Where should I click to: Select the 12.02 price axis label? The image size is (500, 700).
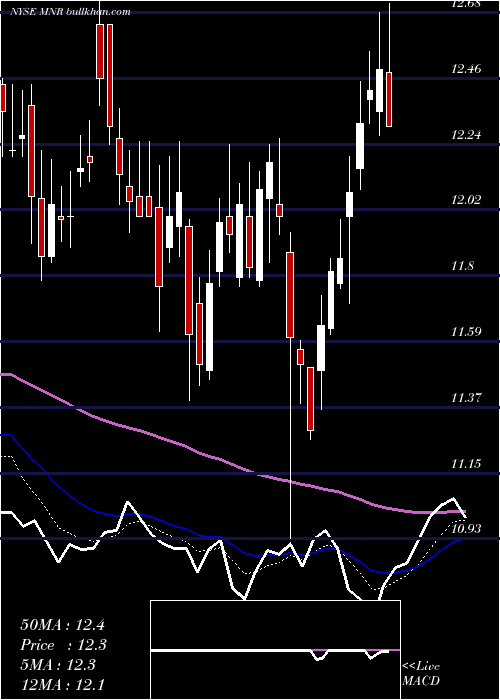point(466,200)
